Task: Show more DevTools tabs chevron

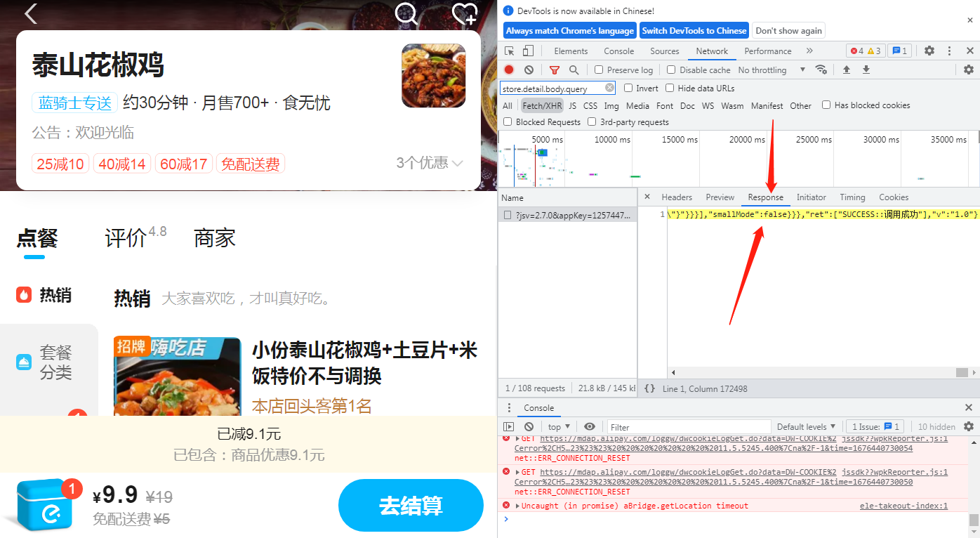Action: tap(809, 51)
